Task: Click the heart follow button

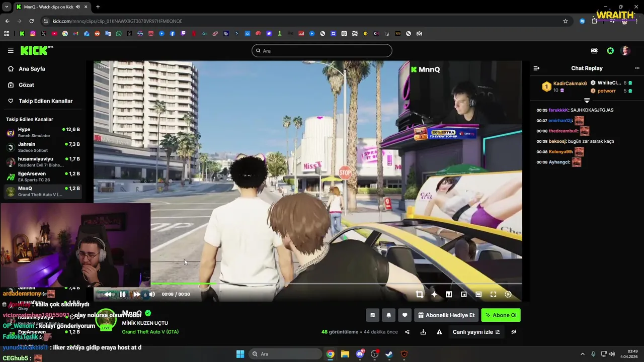Action: point(405,315)
